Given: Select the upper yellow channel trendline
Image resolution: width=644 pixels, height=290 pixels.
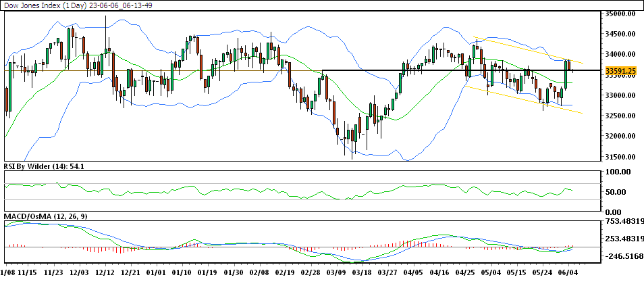Looking at the screenshot, I should pos(528,50).
